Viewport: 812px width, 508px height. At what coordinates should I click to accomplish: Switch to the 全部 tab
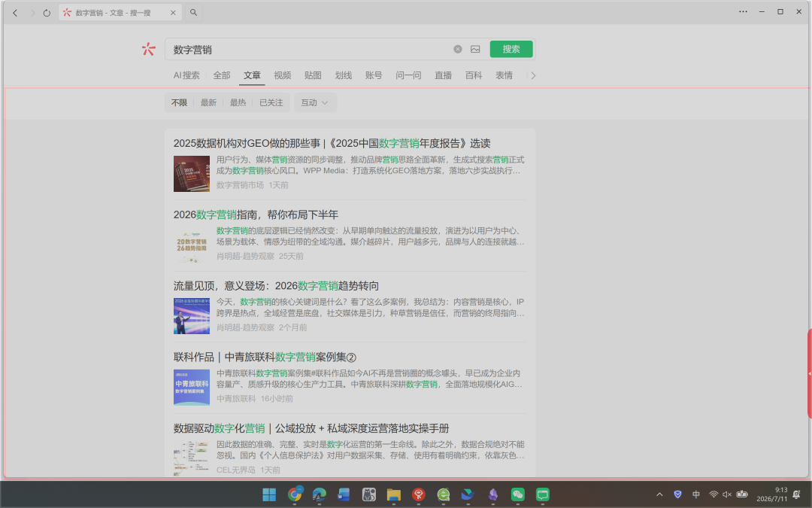tap(222, 75)
